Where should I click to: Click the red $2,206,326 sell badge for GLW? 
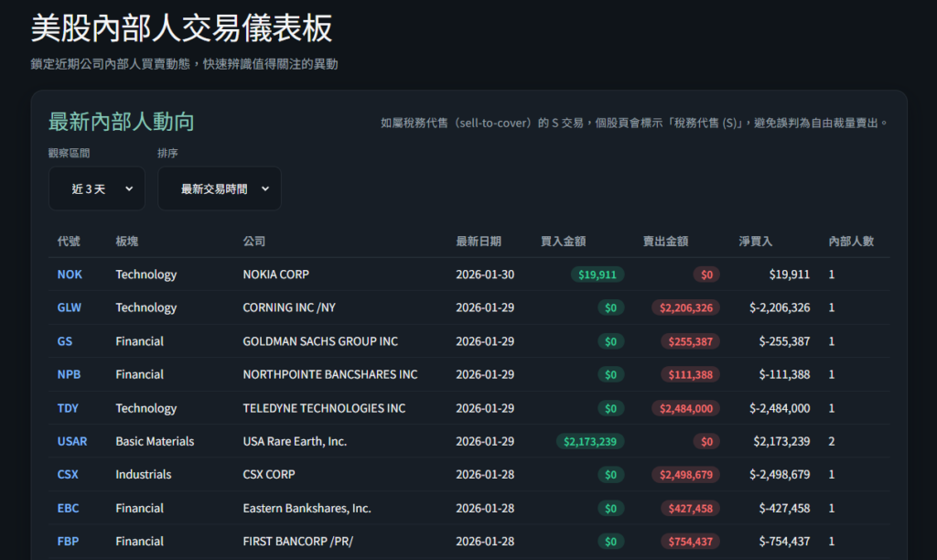(x=685, y=307)
